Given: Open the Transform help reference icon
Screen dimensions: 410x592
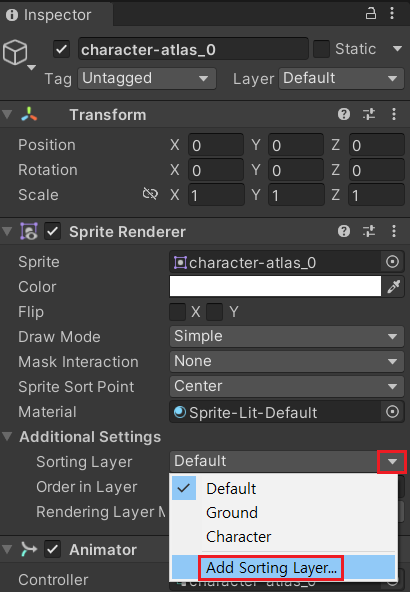Looking at the screenshot, I should tap(344, 114).
